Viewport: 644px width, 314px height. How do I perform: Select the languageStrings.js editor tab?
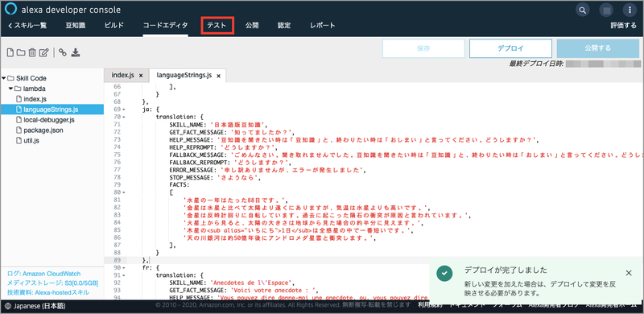click(184, 75)
